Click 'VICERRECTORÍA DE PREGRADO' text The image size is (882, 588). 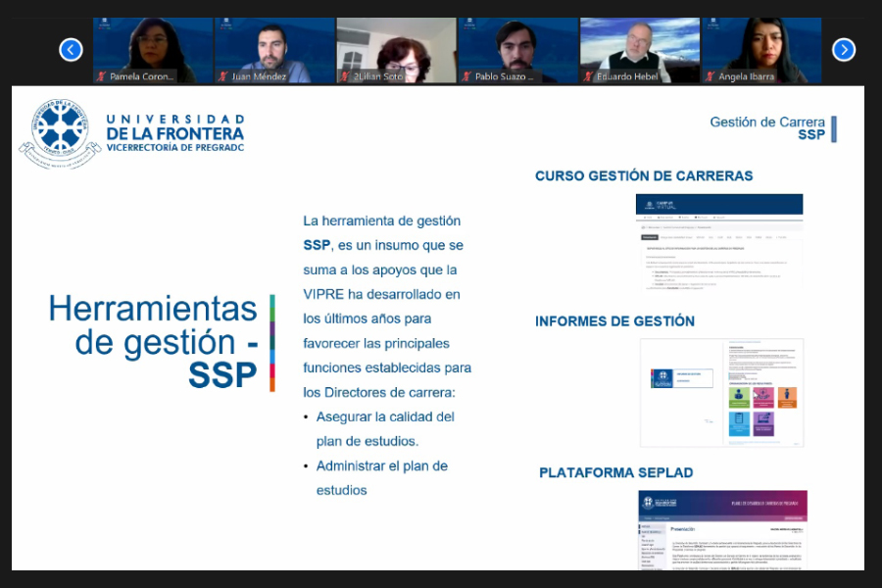pyautogui.click(x=175, y=147)
